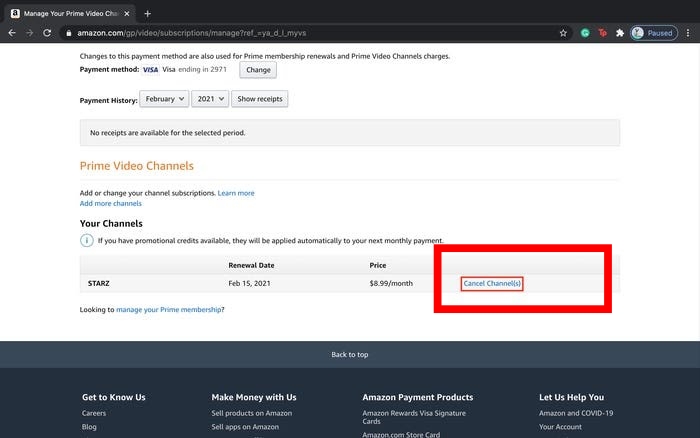Open Sell products on Amazon link
700x438 pixels.
click(252, 413)
